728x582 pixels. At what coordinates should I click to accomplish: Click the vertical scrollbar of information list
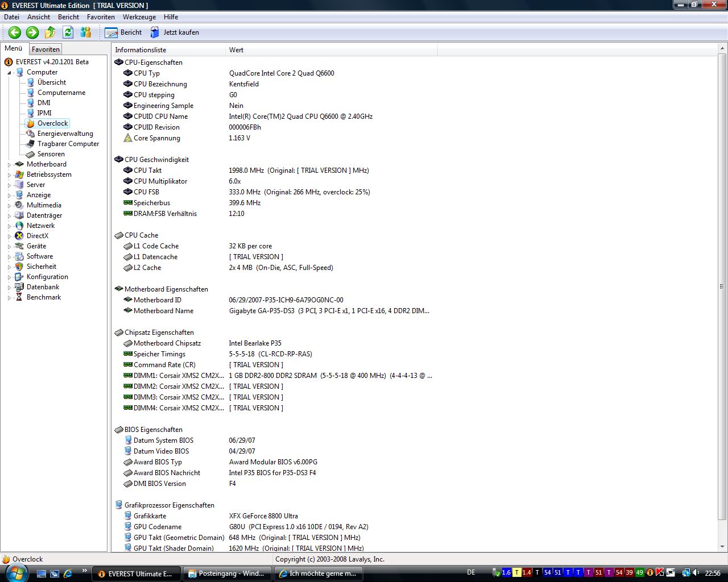(x=722, y=287)
